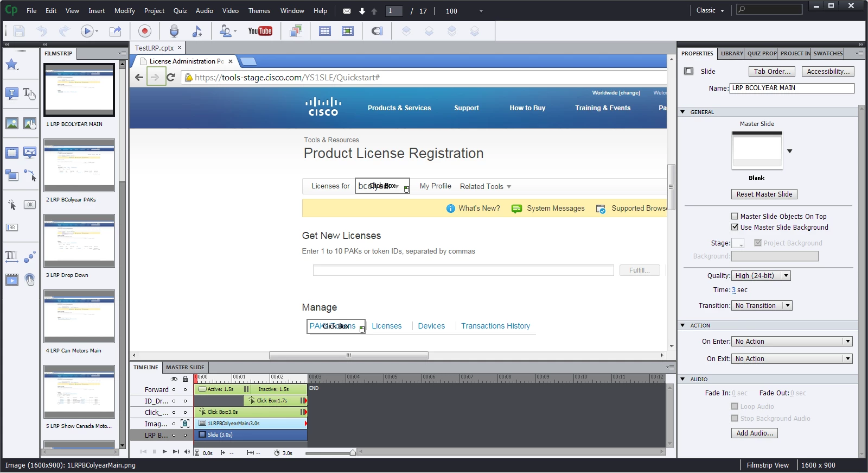Image resolution: width=868 pixels, height=473 pixels.
Task: Select the Zoom Area tool
Action: [x=12, y=175]
